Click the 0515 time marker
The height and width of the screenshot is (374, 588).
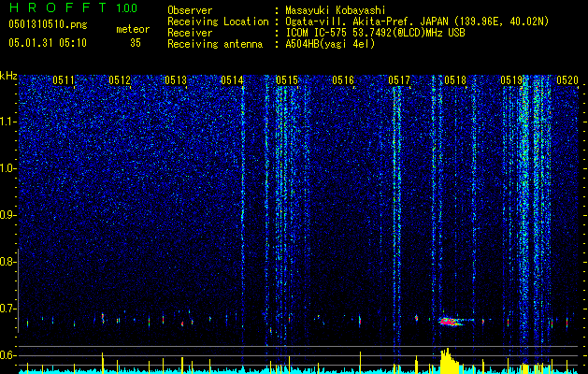287,79
